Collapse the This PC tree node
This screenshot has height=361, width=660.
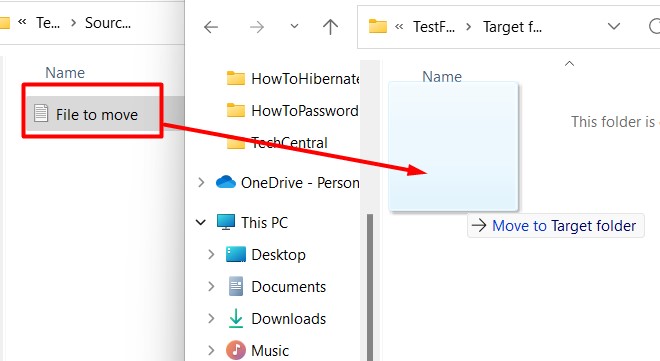[201, 222]
